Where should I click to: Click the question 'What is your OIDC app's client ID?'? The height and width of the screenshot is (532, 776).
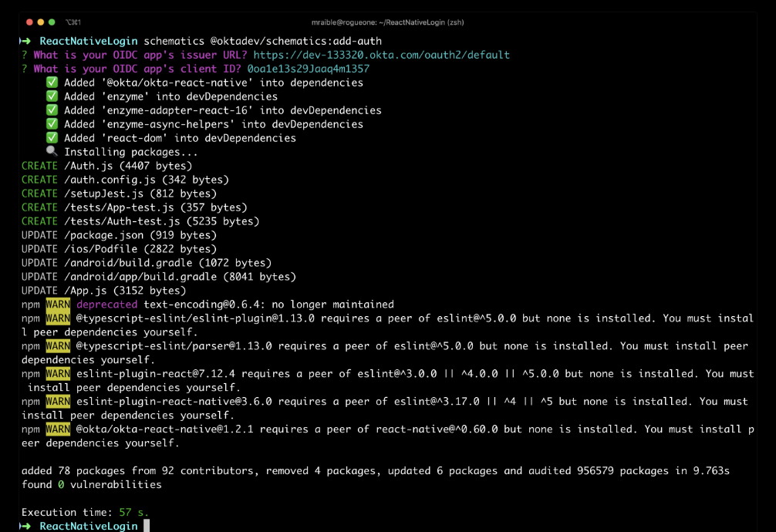137,69
